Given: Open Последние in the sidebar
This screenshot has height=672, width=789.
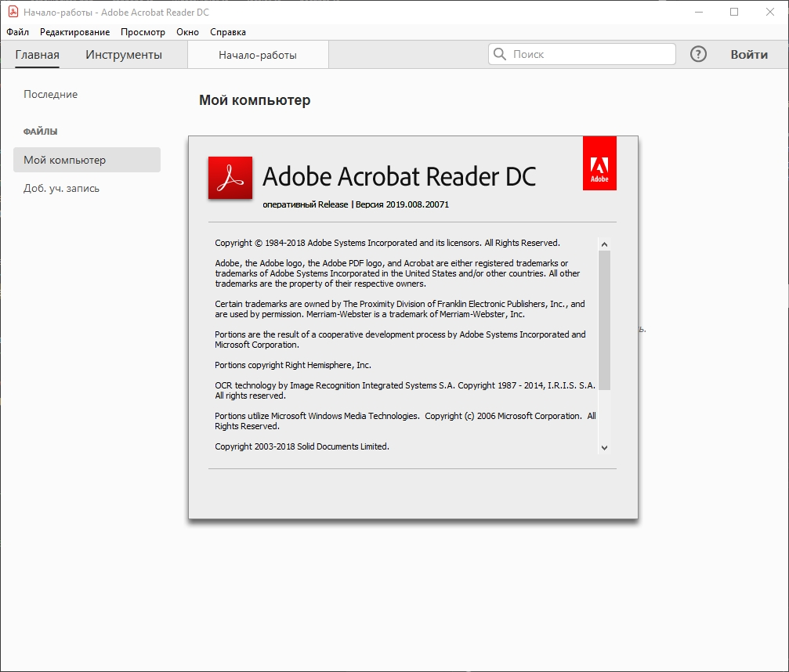Looking at the screenshot, I should pyautogui.click(x=50, y=94).
